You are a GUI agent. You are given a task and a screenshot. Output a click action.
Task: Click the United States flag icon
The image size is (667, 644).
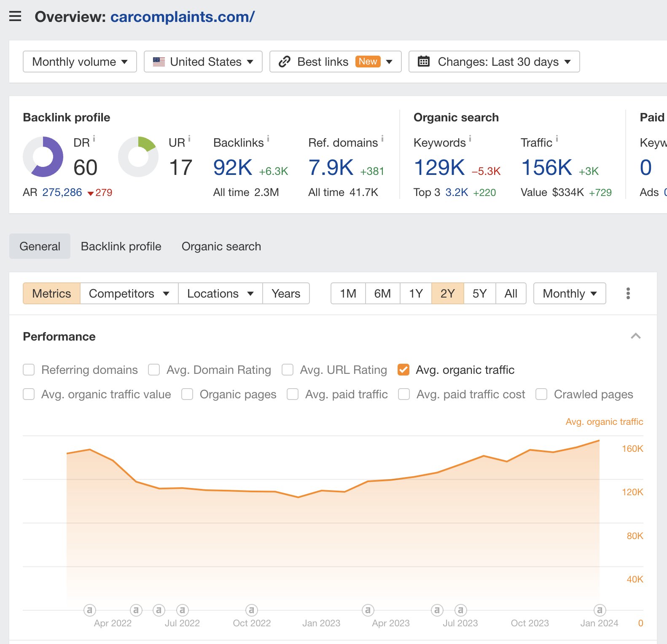159,62
